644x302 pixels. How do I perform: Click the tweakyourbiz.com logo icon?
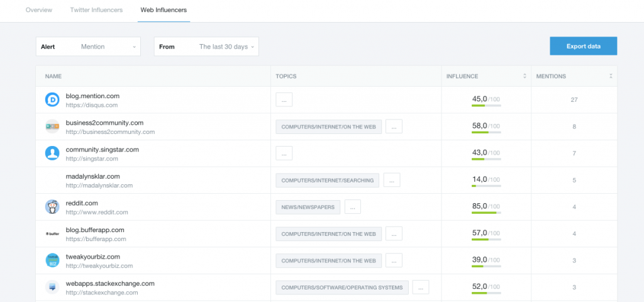[52, 260]
